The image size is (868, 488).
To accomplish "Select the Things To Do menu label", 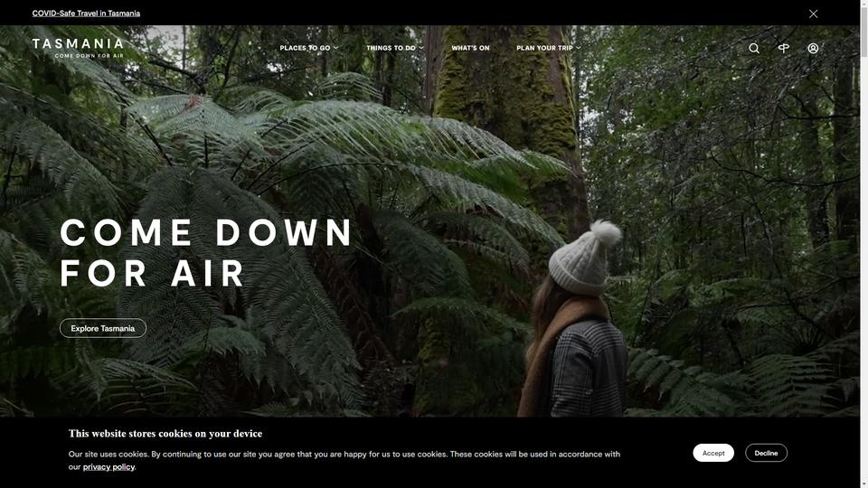I will [x=391, y=48].
